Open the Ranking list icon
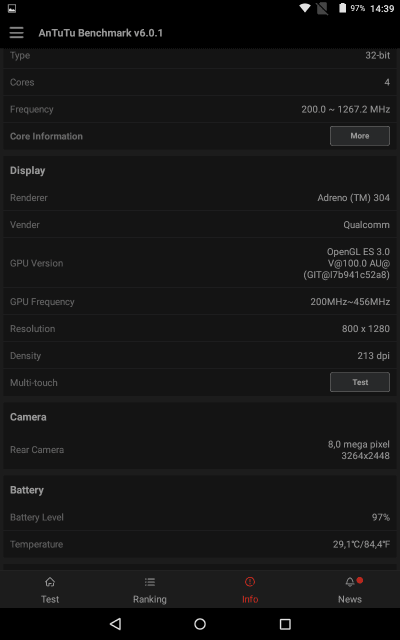 [x=150, y=582]
